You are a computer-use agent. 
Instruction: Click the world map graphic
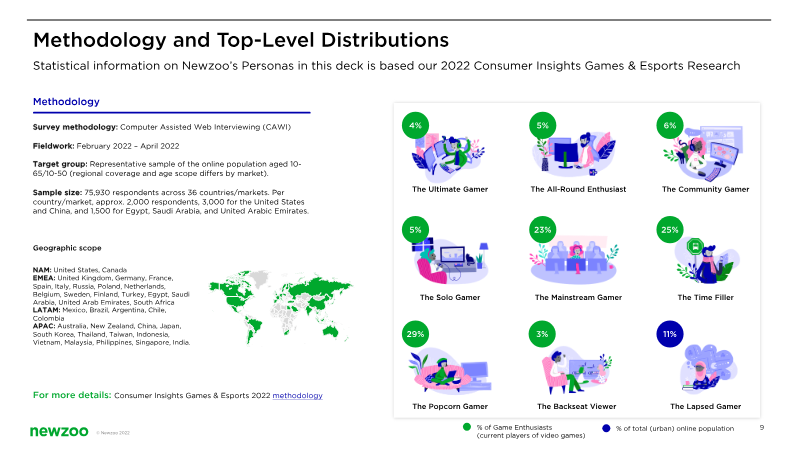[281, 306]
